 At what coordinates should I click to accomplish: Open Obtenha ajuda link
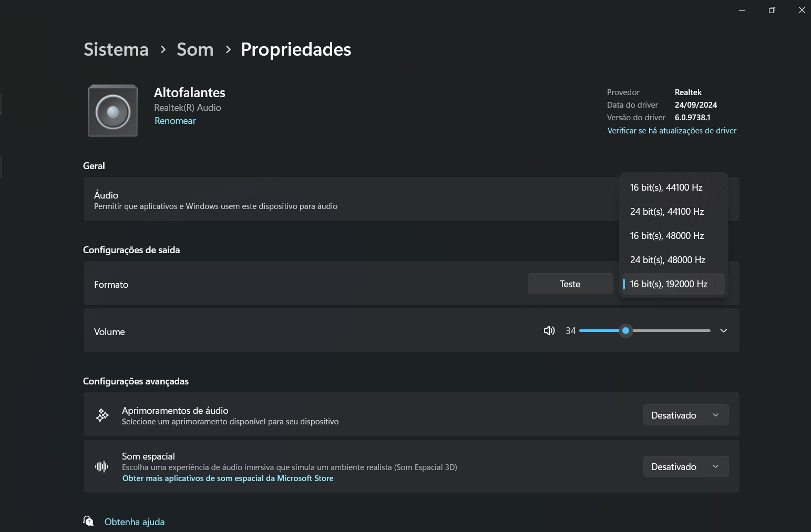click(x=135, y=521)
